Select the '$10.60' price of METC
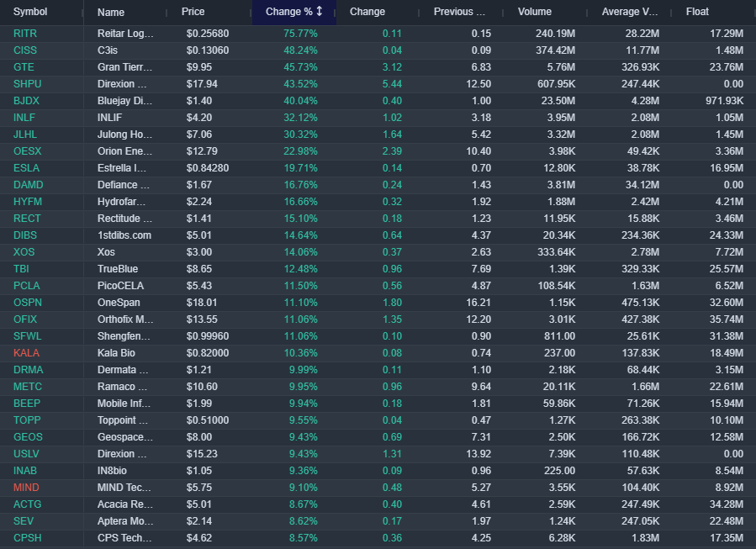Screen dimensions: 756x549 coord(202,387)
